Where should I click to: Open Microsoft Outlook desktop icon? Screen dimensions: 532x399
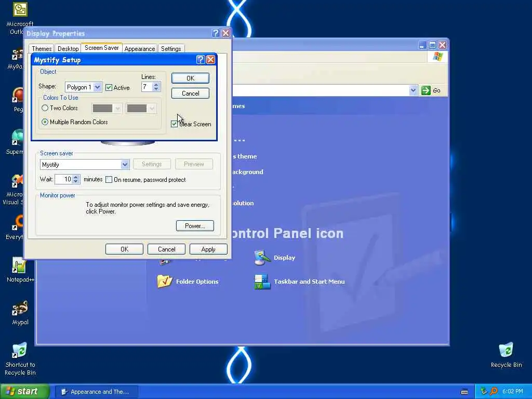tap(20, 10)
